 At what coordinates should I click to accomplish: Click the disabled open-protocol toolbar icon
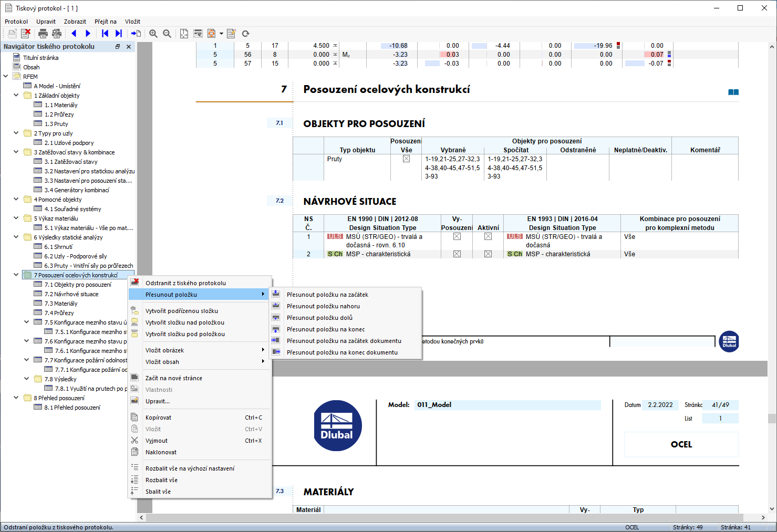pos(12,34)
